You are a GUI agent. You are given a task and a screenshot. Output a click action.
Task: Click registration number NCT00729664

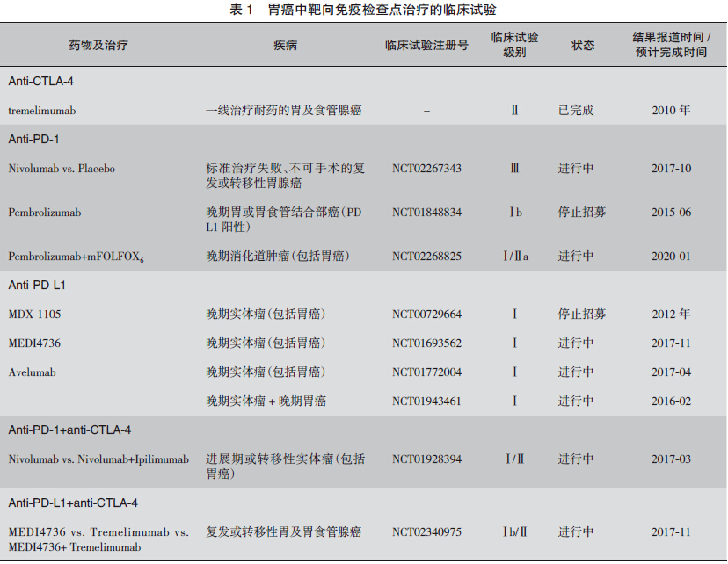tap(426, 314)
